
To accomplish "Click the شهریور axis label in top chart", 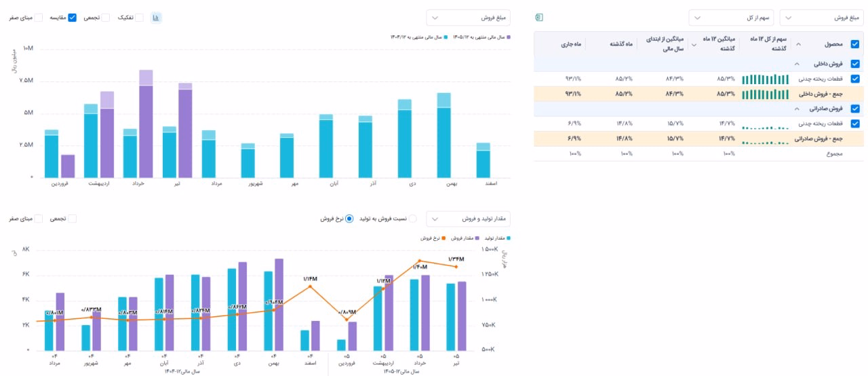I will coord(254,183).
